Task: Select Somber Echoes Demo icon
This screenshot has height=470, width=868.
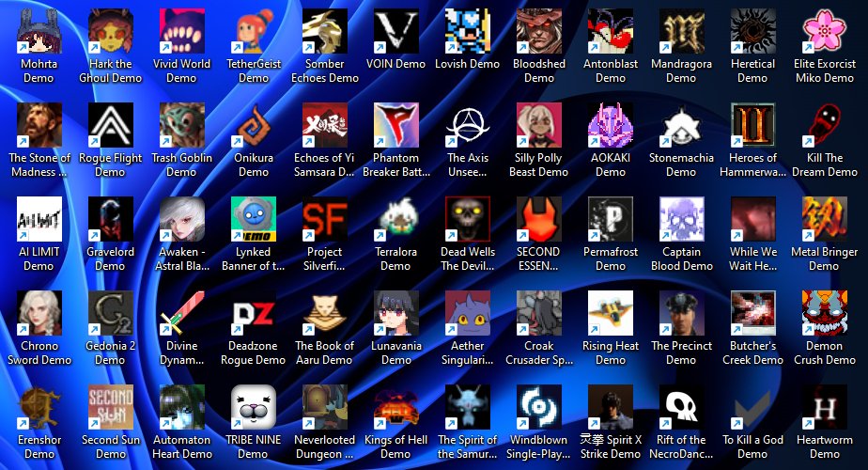Action: click(x=325, y=31)
